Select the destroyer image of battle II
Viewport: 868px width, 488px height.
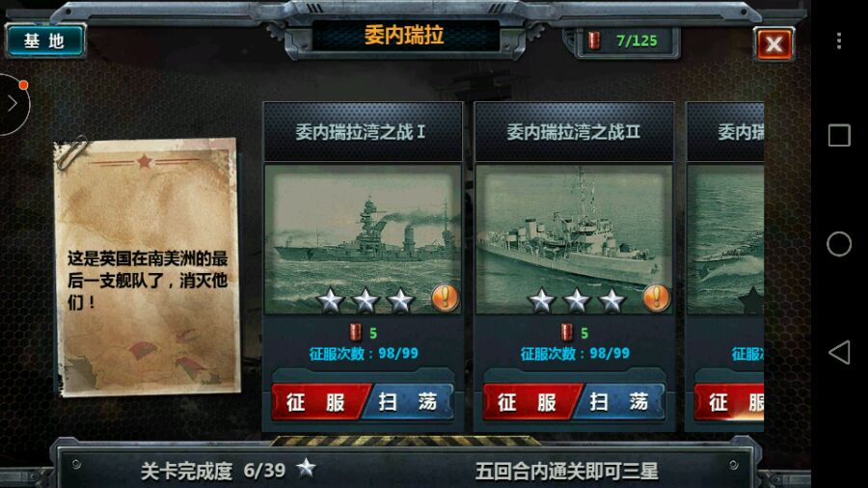(x=575, y=239)
